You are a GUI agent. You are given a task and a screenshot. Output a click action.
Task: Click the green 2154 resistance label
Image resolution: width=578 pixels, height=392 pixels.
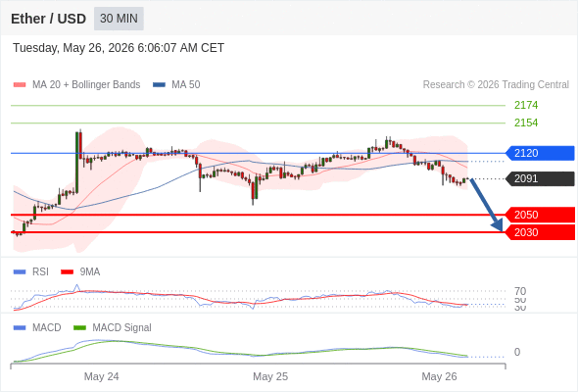point(526,122)
